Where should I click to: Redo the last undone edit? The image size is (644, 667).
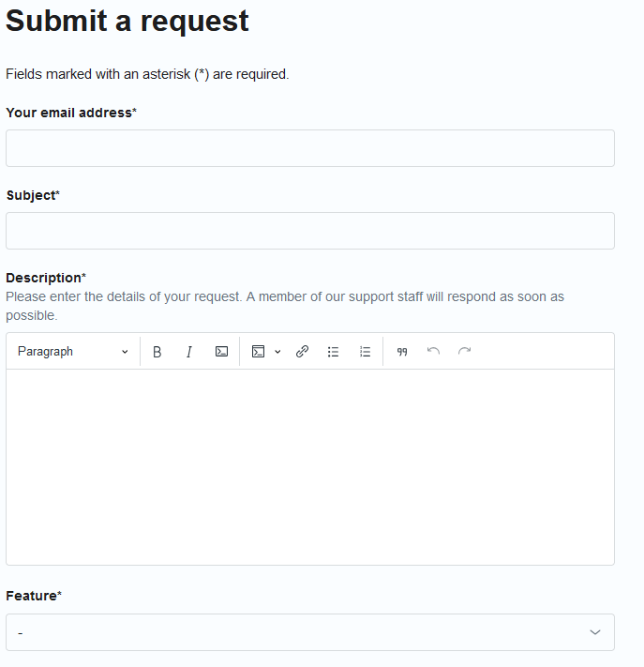click(x=464, y=352)
